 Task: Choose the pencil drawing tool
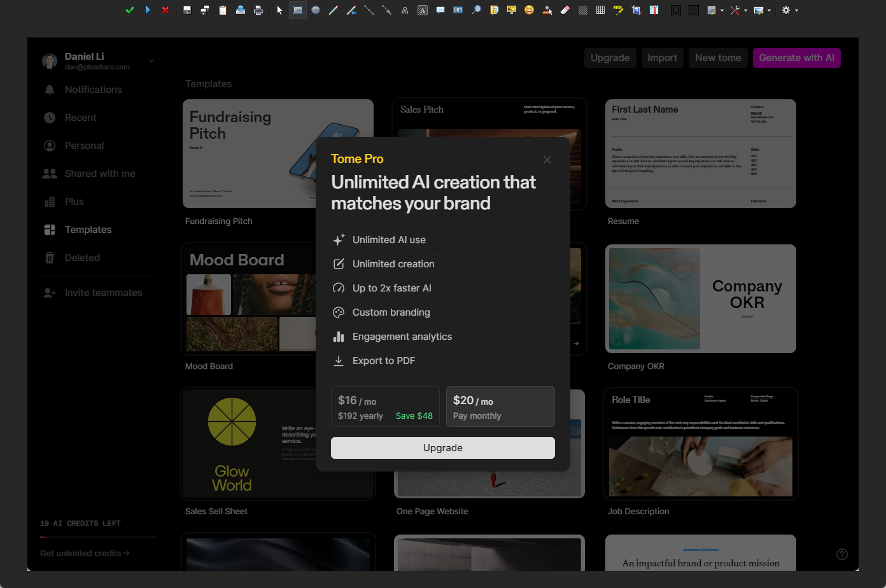333,10
